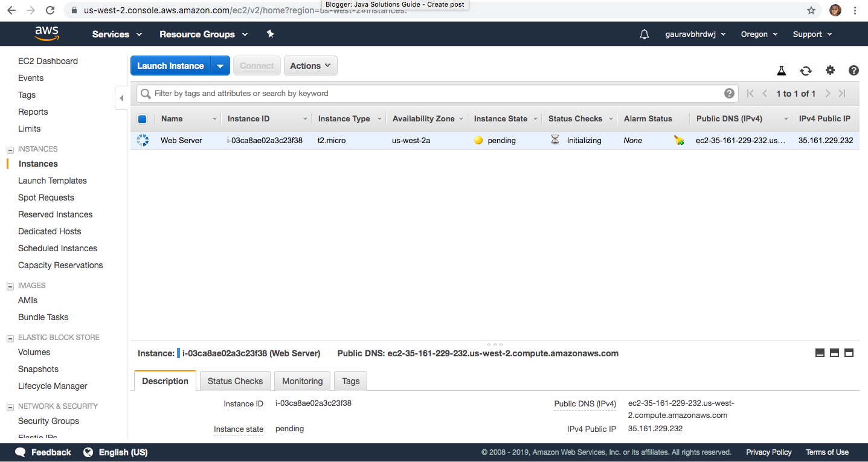
Task: Click the Launch Instance button
Action: [x=170, y=65]
